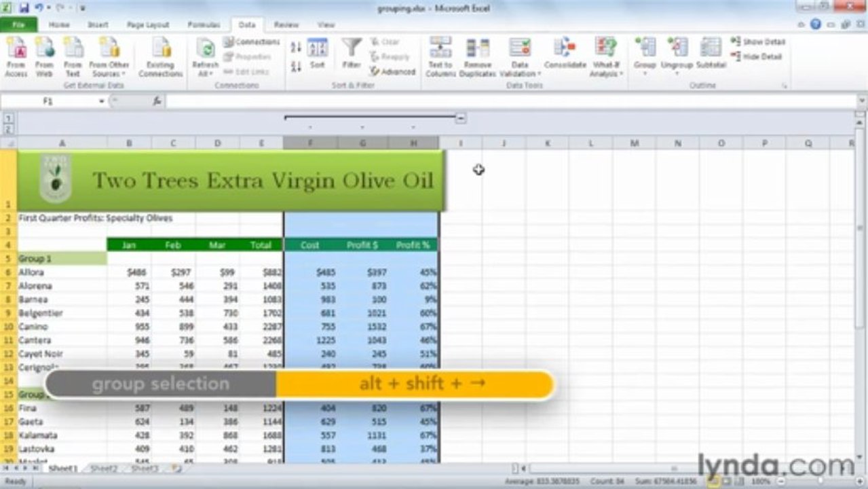Click Hide Detail
This screenshot has height=489, width=868.
click(x=757, y=57)
